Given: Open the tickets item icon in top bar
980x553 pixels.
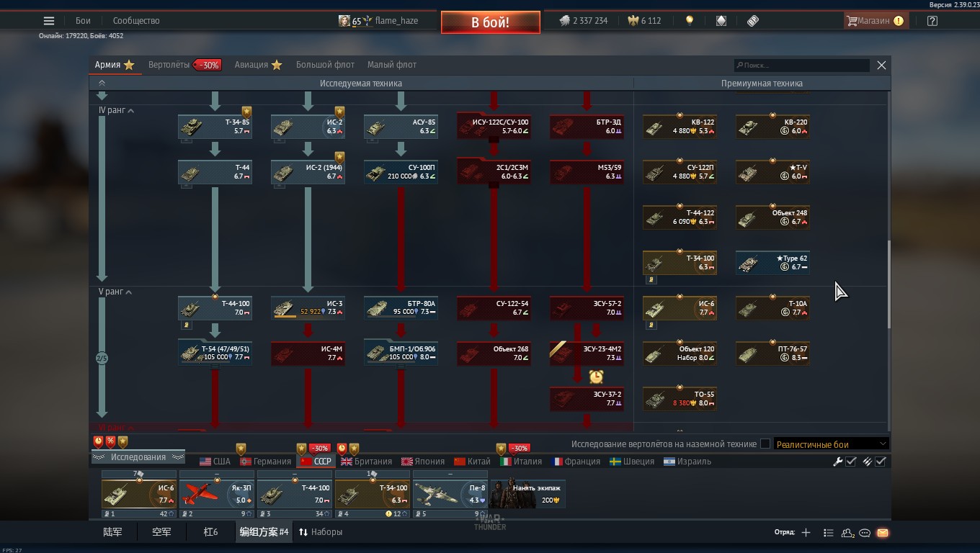Looking at the screenshot, I should (x=753, y=21).
